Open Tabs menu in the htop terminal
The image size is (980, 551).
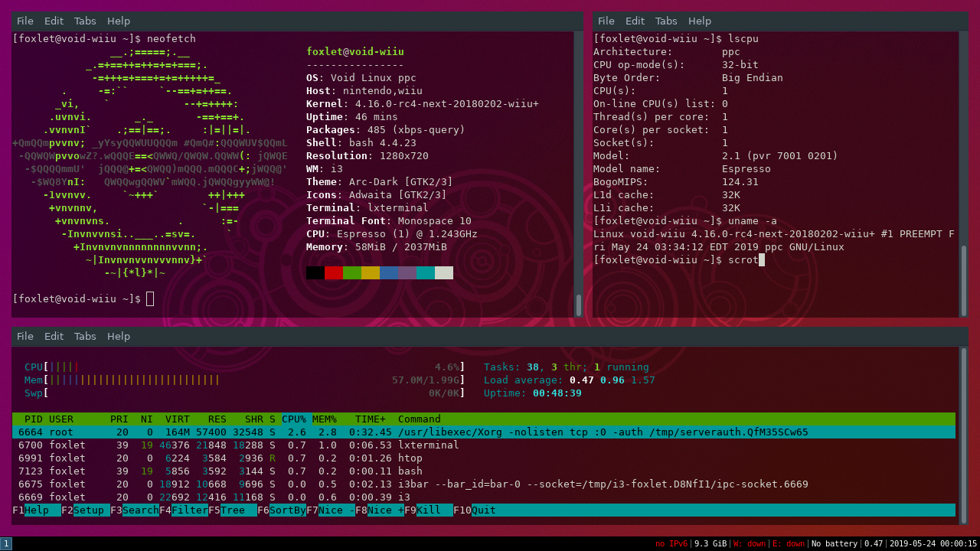coord(85,337)
